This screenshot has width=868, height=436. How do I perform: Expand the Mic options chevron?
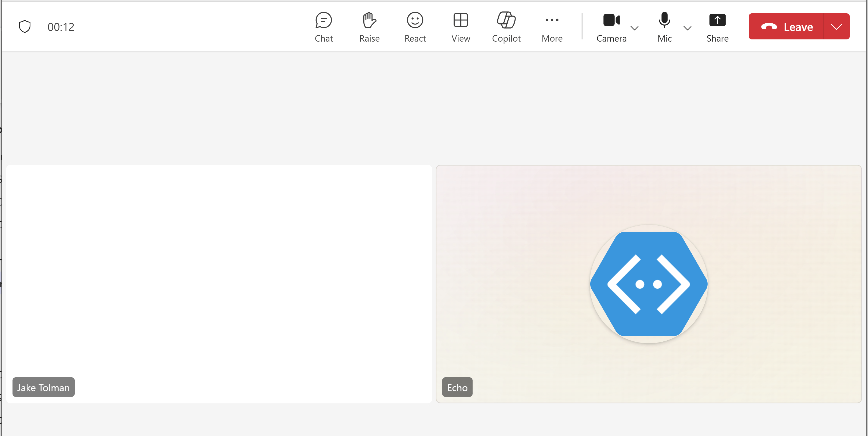coord(687,28)
